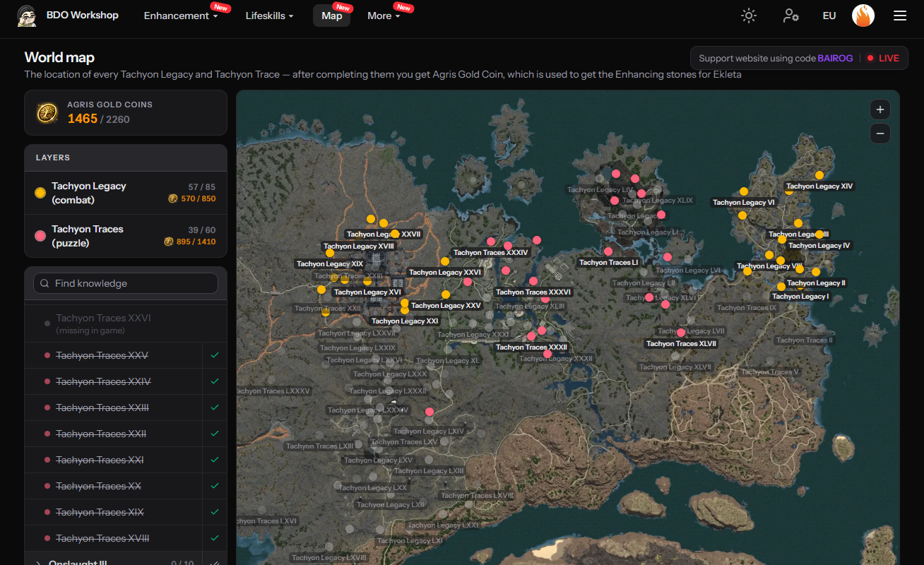Select the Tachyon Legacy II yellow marker dot
The width and height of the screenshot is (924, 565).
click(x=816, y=272)
